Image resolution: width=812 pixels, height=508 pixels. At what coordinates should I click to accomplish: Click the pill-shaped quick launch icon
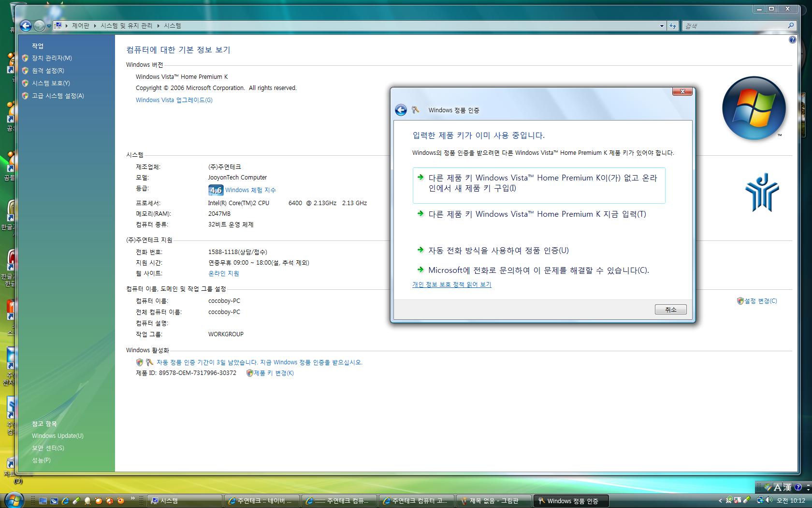pyautogui.click(x=76, y=501)
